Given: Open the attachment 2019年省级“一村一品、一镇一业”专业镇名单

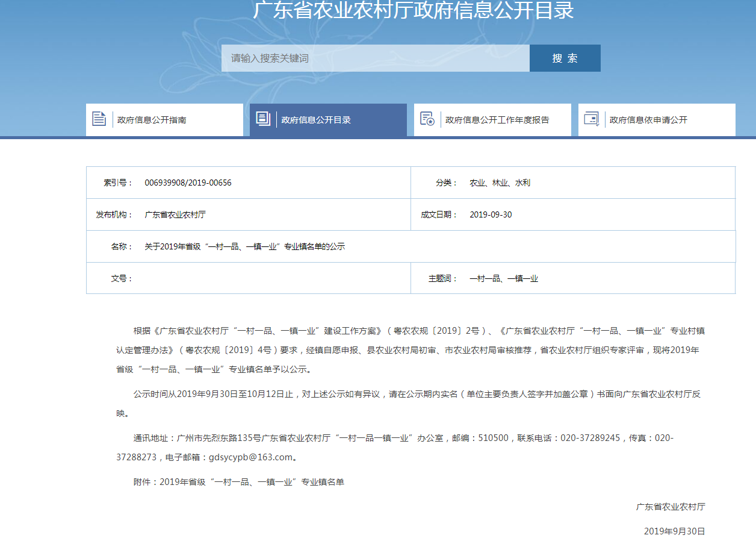Looking at the screenshot, I should pyautogui.click(x=252, y=482).
